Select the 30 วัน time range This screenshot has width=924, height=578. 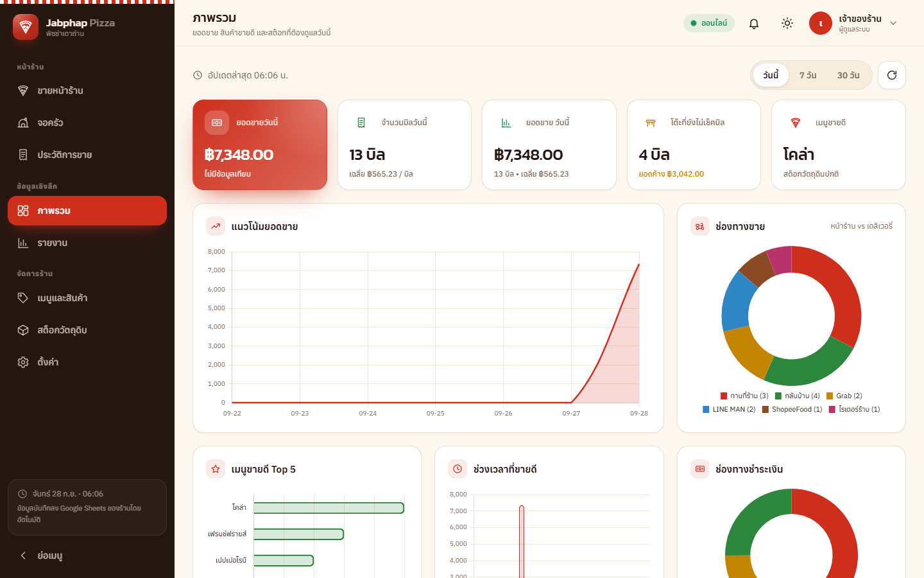848,75
